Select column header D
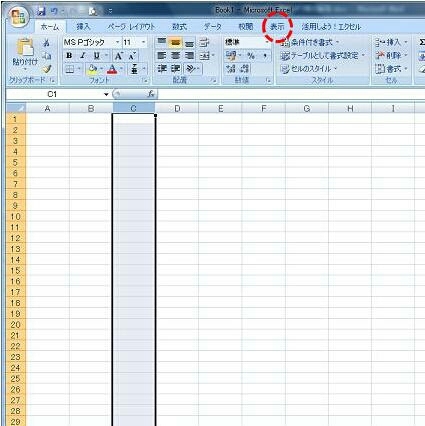 [x=177, y=108]
